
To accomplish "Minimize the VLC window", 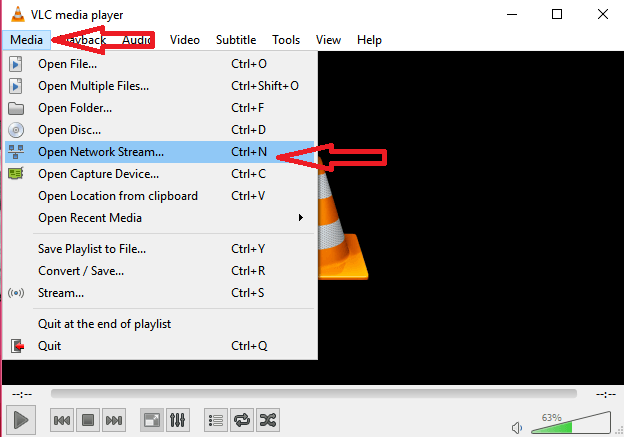I will (x=512, y=14).
